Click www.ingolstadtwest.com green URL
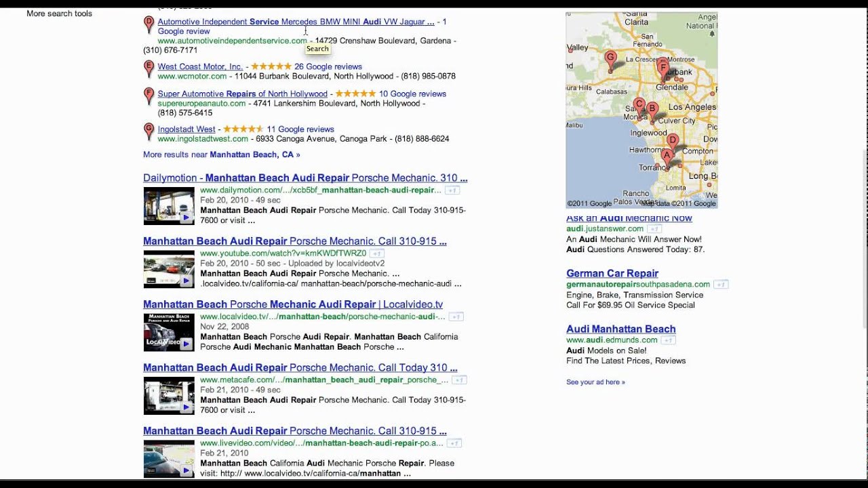 tap(203, 138)
